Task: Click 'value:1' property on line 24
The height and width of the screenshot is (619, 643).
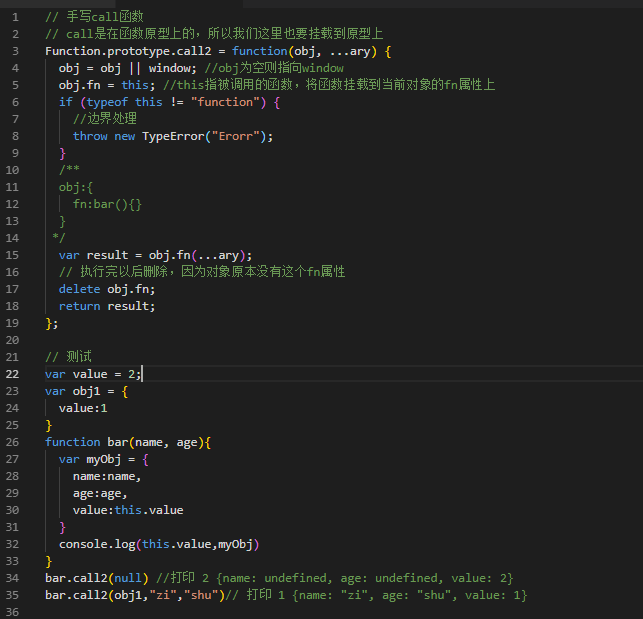Action: [x=83, y=408]
